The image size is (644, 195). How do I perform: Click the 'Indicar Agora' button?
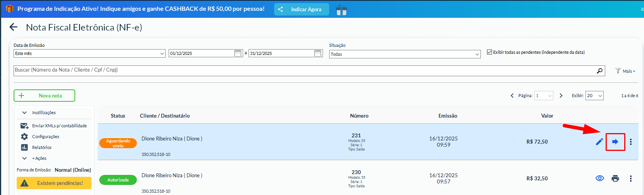pos(301,9)
